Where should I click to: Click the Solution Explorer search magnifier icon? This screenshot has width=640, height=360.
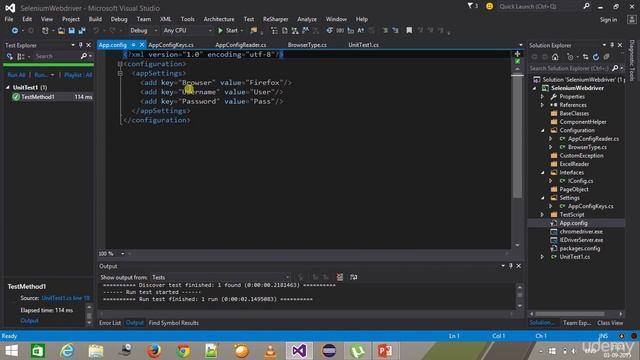coord(615,68)
